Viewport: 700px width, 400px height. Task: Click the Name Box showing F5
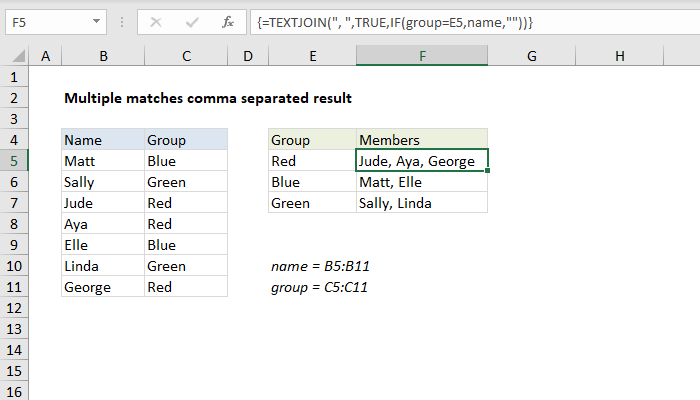click(x=50, y=21)
